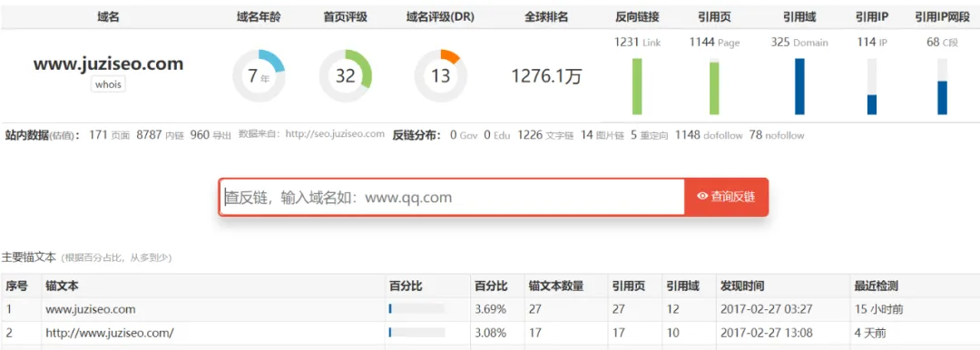Image resolution: width=980 pixels, height=350 pixels.
Task: Focus the backlink domain input field
Action: pos(453,198)
